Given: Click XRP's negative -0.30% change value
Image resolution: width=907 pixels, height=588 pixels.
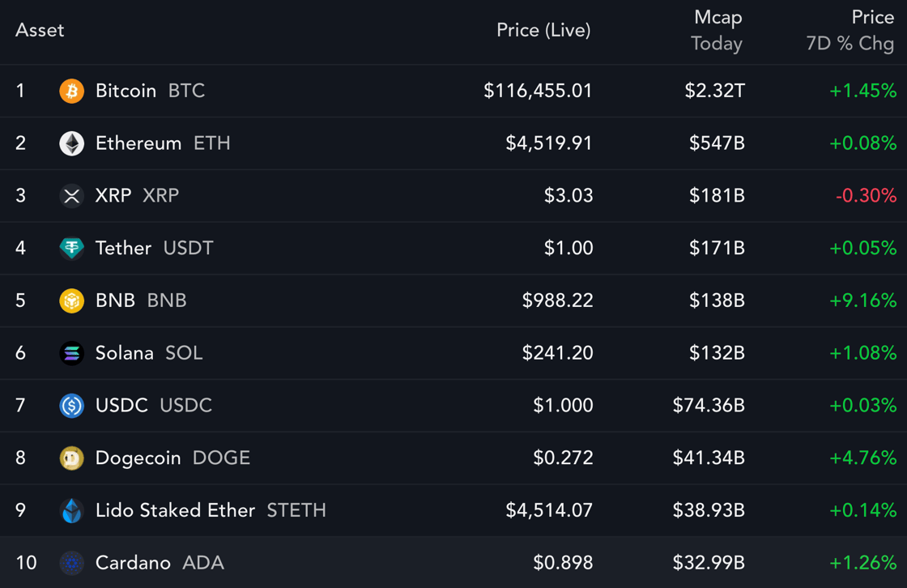Looking at the screenshot, I should 866,196.
